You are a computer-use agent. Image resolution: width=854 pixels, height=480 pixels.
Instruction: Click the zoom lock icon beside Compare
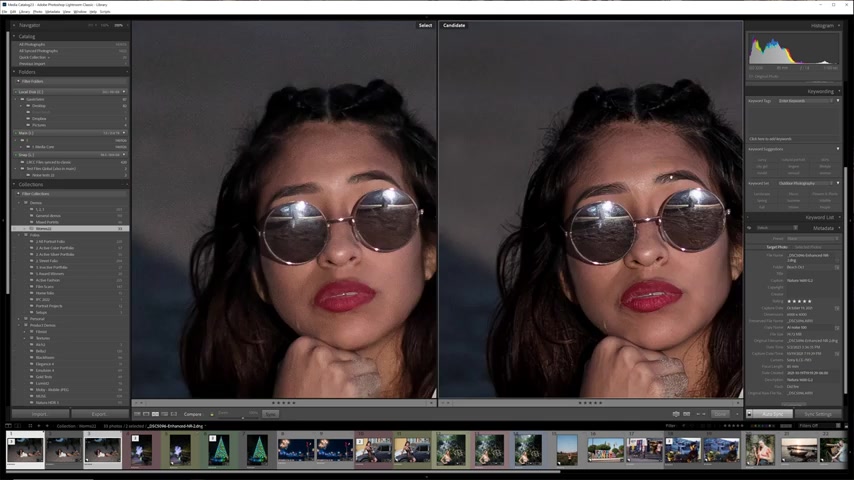pyautogui.click(x=212, y=414)
